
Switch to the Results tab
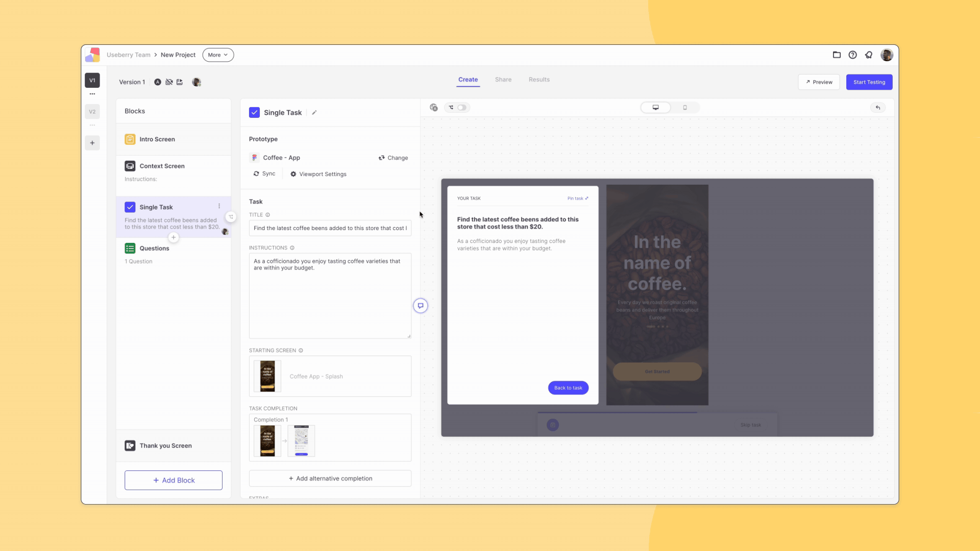click(538, 79)
